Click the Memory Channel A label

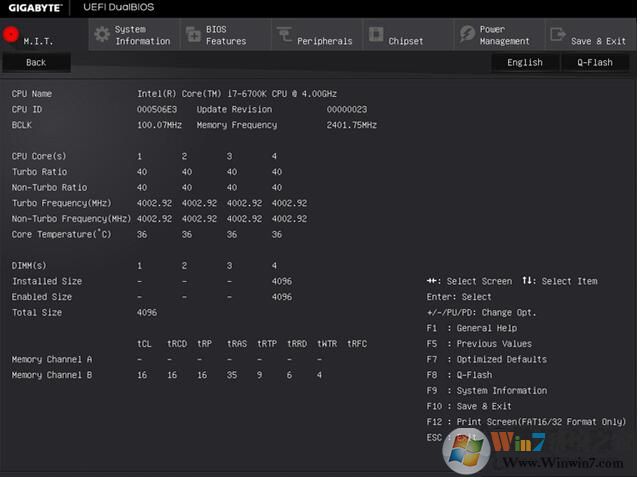pos(51,359)
